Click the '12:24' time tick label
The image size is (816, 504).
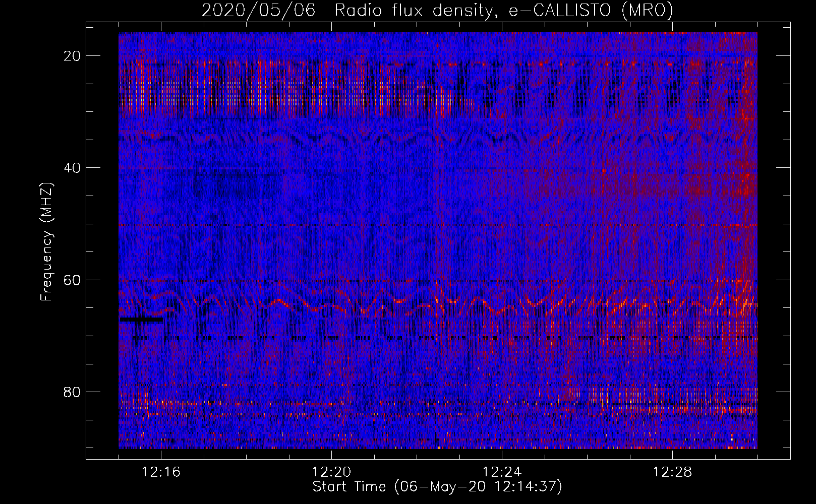click(x=502, y=472)
